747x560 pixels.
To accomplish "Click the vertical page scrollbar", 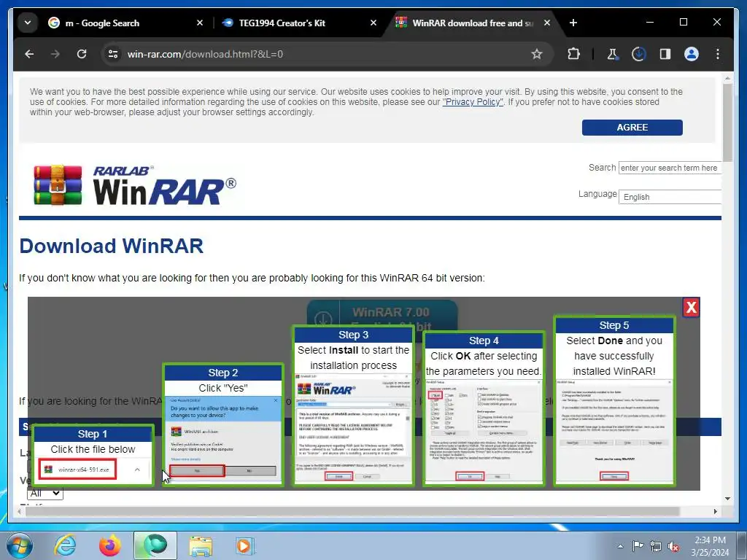I will coord(727,124).
